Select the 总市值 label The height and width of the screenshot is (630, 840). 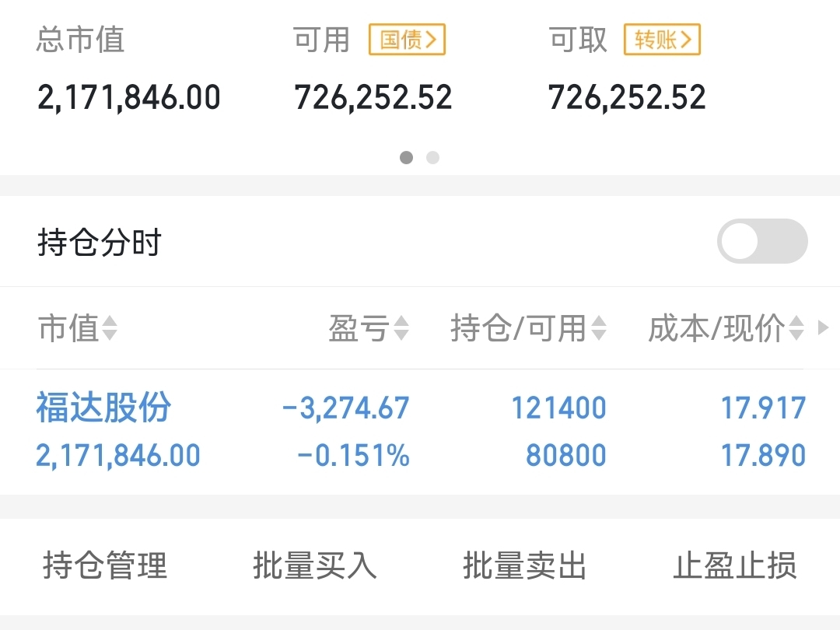80,40
